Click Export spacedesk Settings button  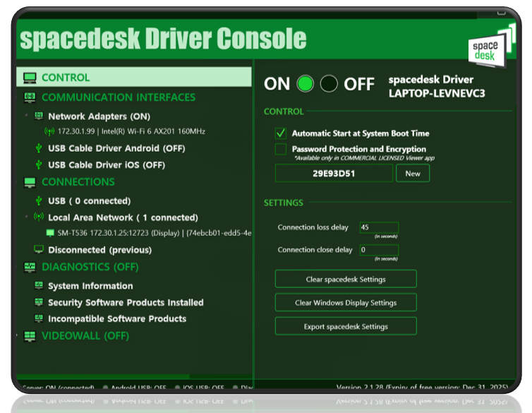click(346, 326)
